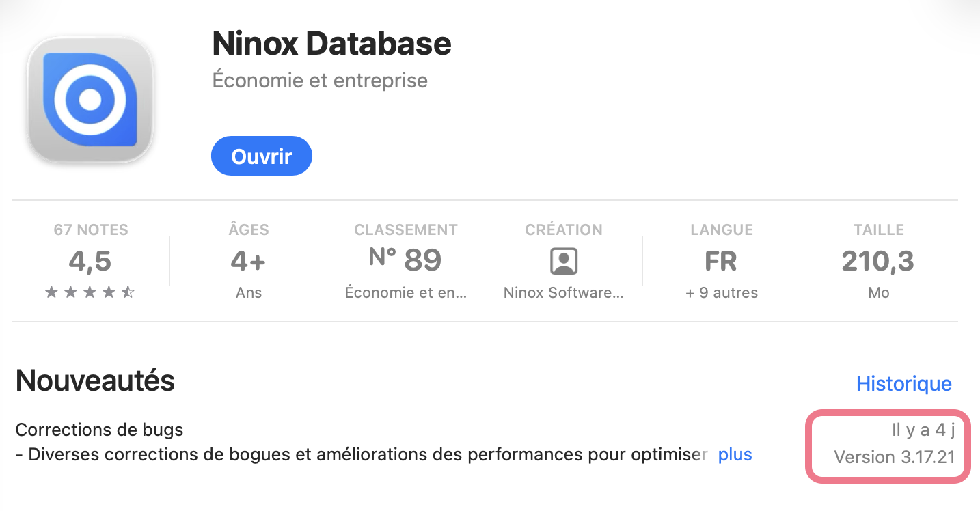The height and width of the screenshot is (511, 980).
Task: Click the '+ 9 autres' languages label
Action: [x=721, y=293]
